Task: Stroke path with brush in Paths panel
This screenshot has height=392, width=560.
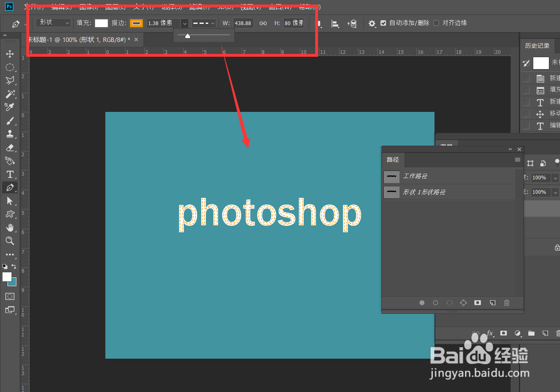Action: coord(435,303)
